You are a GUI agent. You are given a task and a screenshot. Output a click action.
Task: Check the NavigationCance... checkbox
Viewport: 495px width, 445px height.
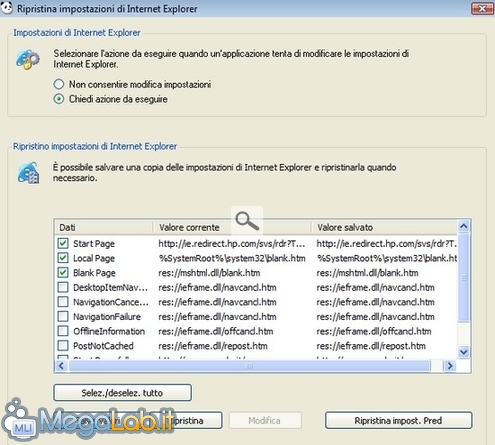point(63,302)
